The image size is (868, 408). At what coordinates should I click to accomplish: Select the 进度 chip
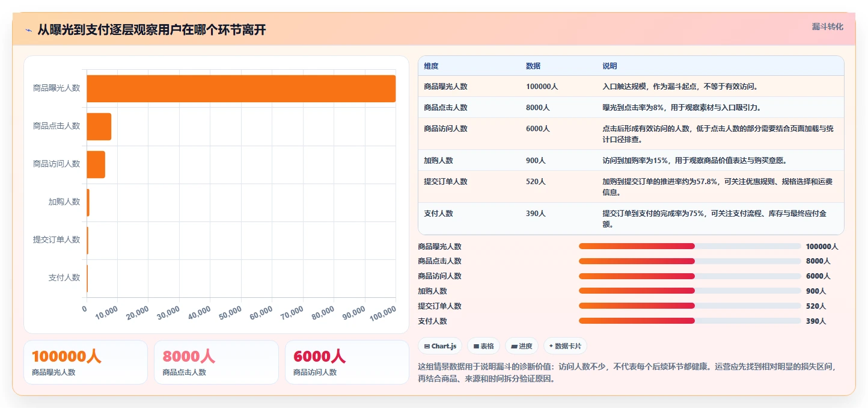click(x=522, y=346)
